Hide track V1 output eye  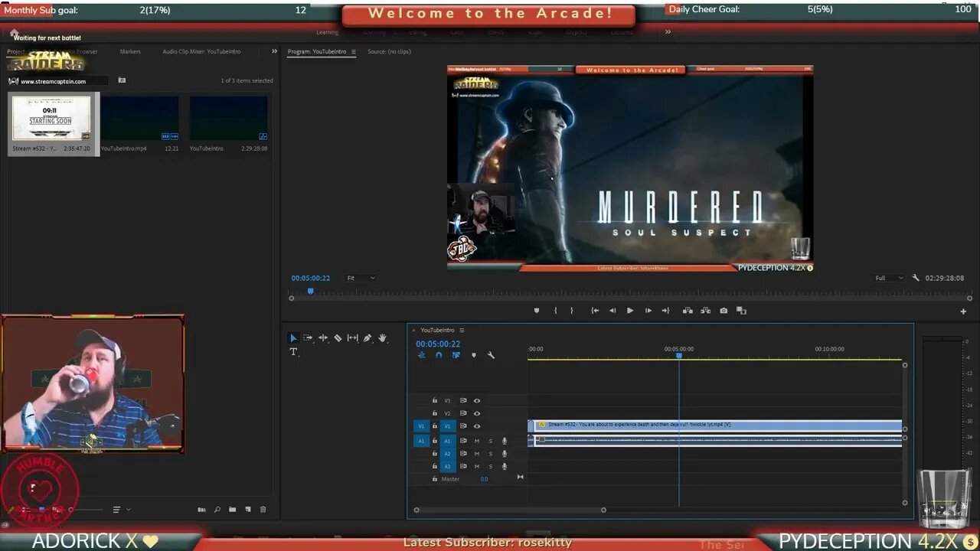coord(477,426)
